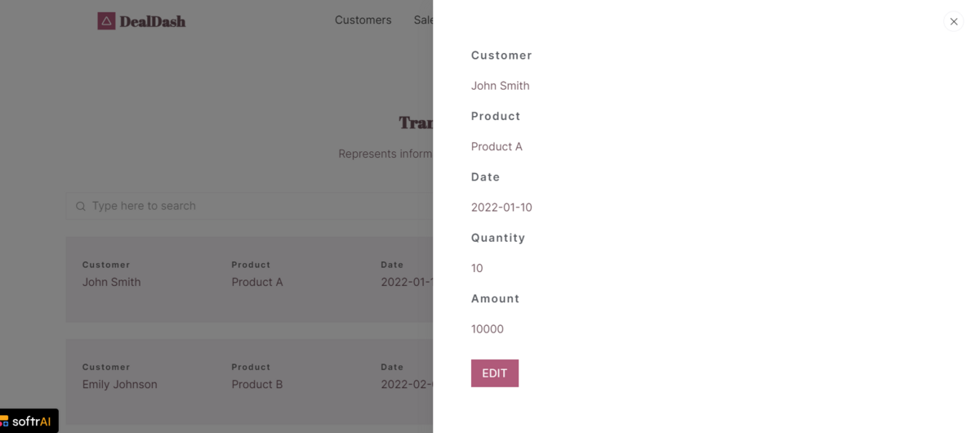Click the search magnifier icon
This screenshot has height=433, width=980.
[x=81, y=207]
